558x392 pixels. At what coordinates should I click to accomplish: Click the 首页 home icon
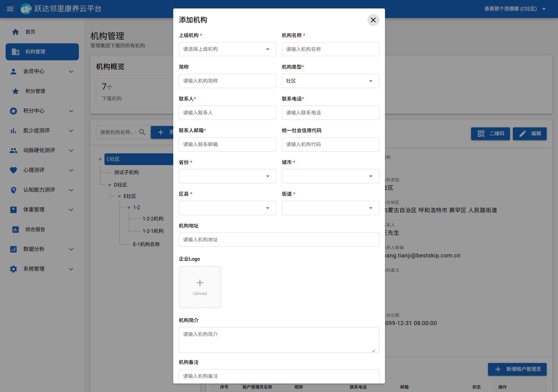[16, 32]
